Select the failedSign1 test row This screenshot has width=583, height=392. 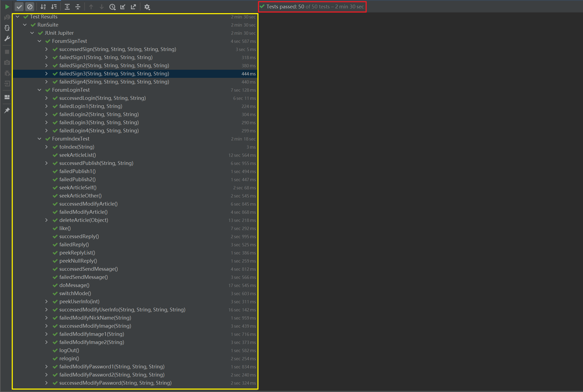point(135,58)
